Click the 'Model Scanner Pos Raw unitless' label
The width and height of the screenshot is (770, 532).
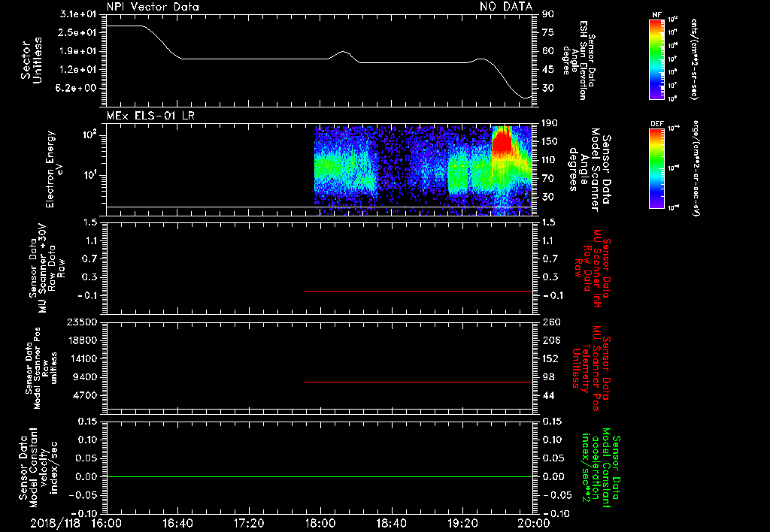tap(45, 368)
